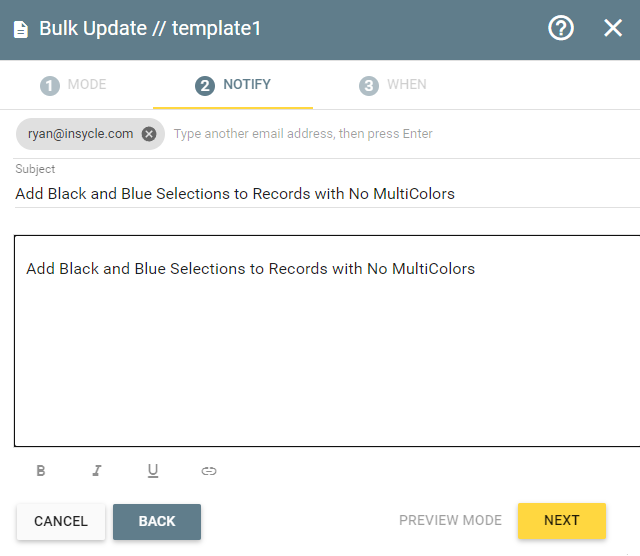Close the Bulk Update dialog
640x556 pixels.
coord(613,28)
